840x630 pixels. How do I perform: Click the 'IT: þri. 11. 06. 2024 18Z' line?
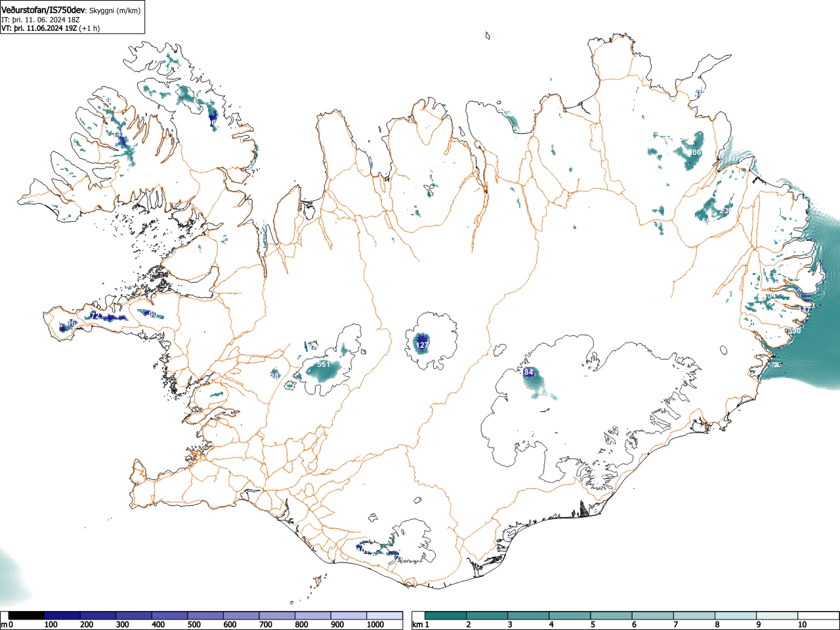pyautogui.click(x=40, y=20)
